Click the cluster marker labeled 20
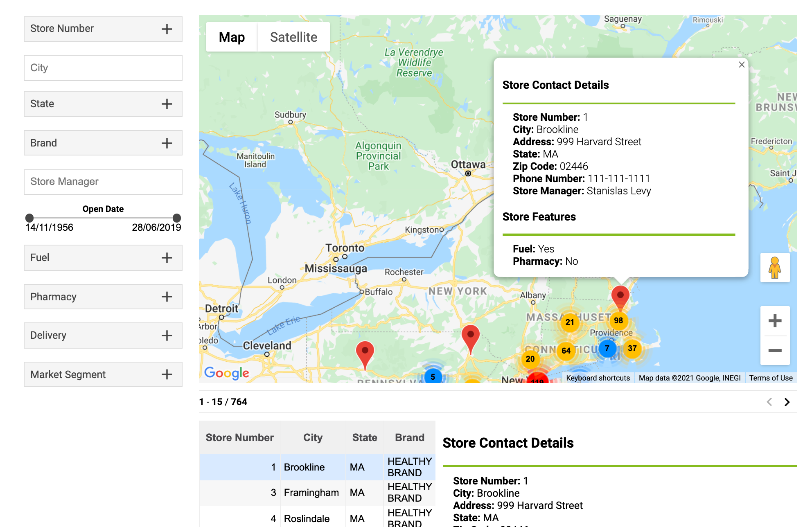The image size is (812, 527). point(530,359)
